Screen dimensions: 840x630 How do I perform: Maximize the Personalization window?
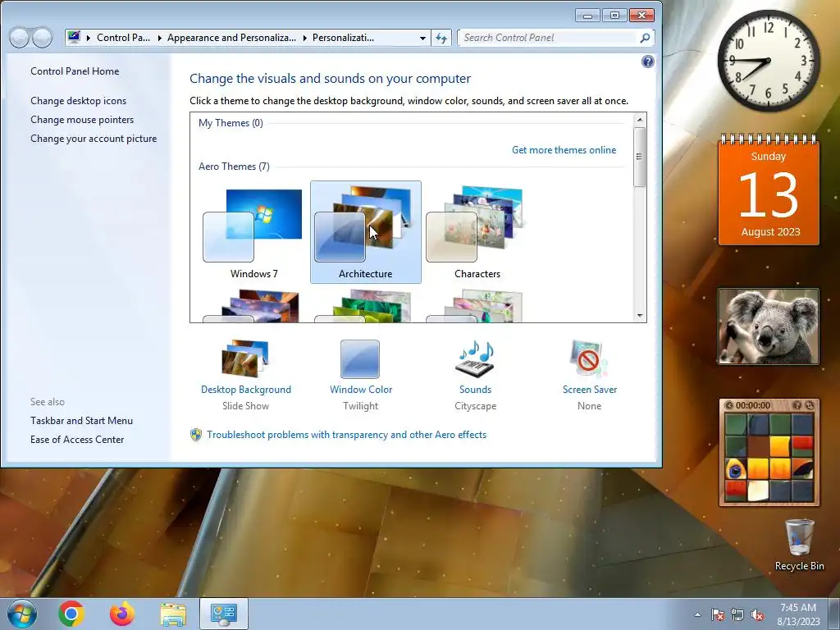pyautogui.click(x=614, y=16)
